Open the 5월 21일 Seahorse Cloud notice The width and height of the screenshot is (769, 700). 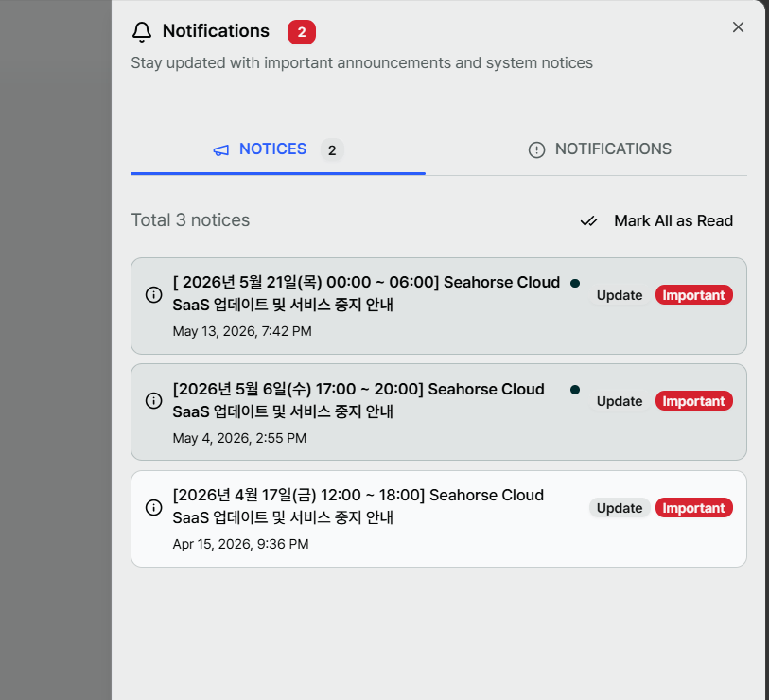tap(439, 306)
